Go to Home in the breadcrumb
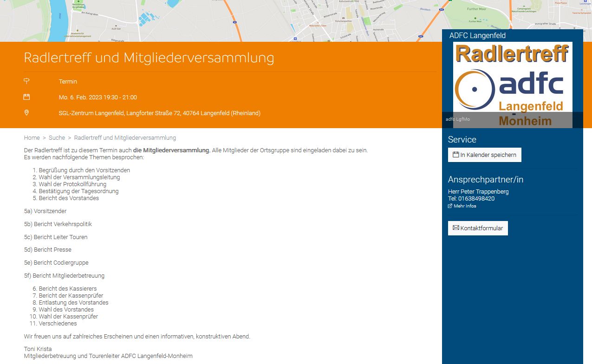The height and width of the screenshot is (364, 592). (x=32, y=138)
